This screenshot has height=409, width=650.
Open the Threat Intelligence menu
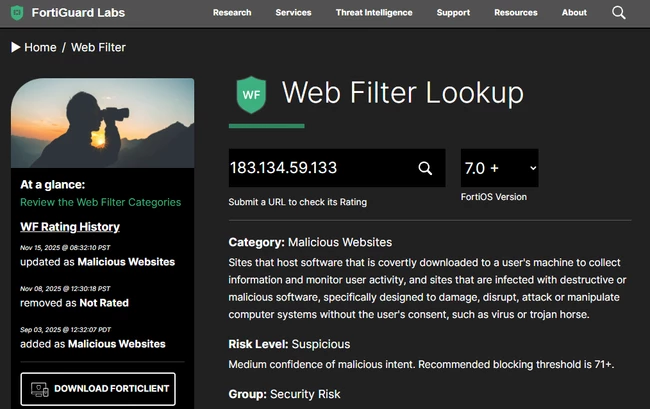(374, 12)
